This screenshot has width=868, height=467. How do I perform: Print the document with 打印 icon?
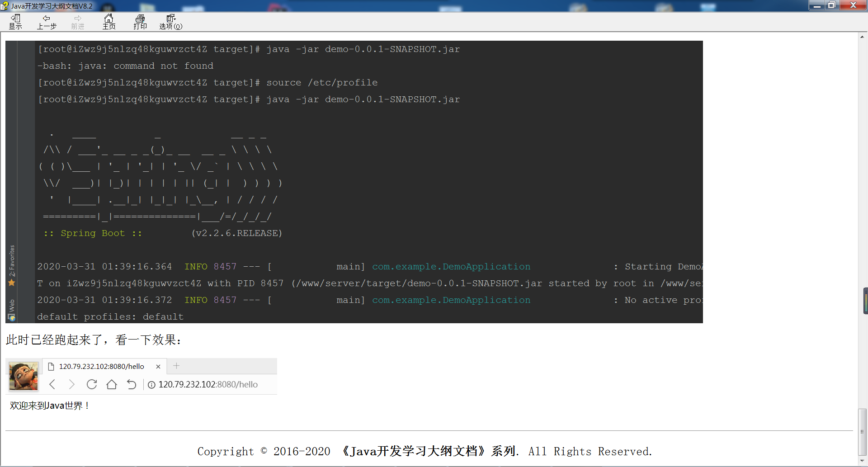[x=140, y=22]
